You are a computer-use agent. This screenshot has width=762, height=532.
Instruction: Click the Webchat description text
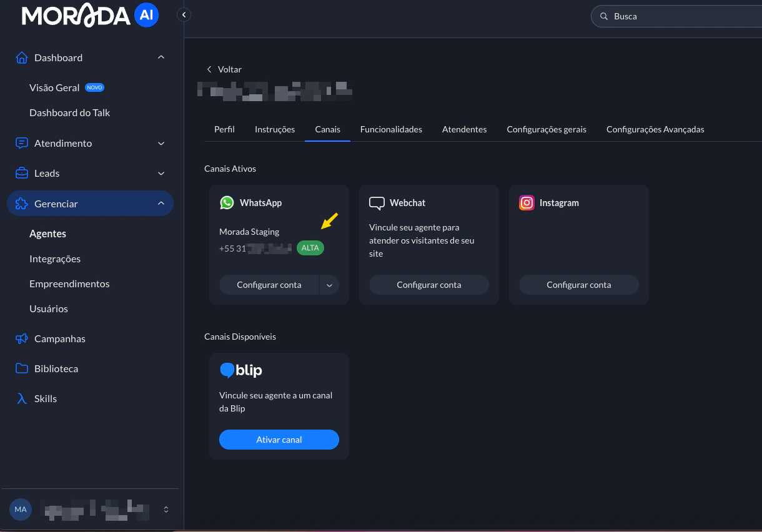(422, 240)
